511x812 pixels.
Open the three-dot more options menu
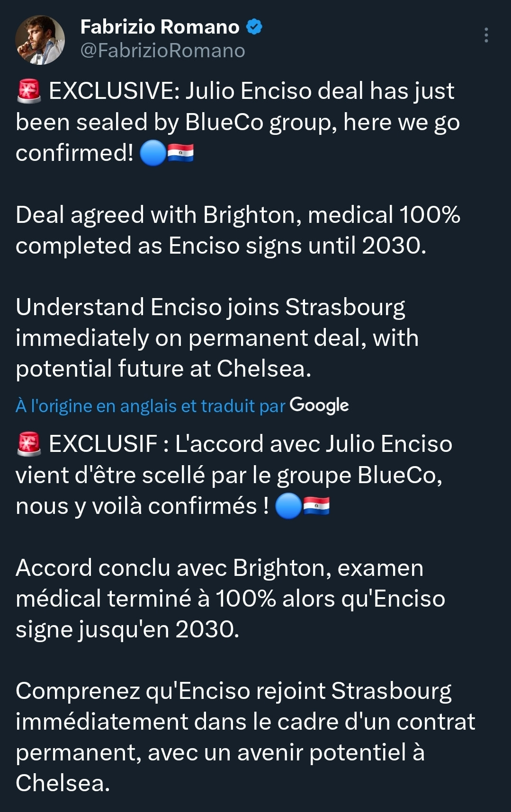pyautogui.click(x=486, y=35)
